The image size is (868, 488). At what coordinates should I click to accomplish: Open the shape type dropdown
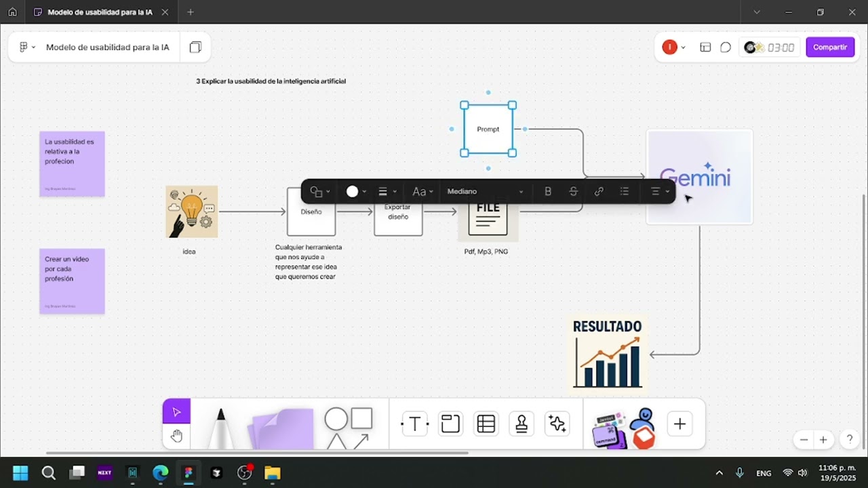319,192
